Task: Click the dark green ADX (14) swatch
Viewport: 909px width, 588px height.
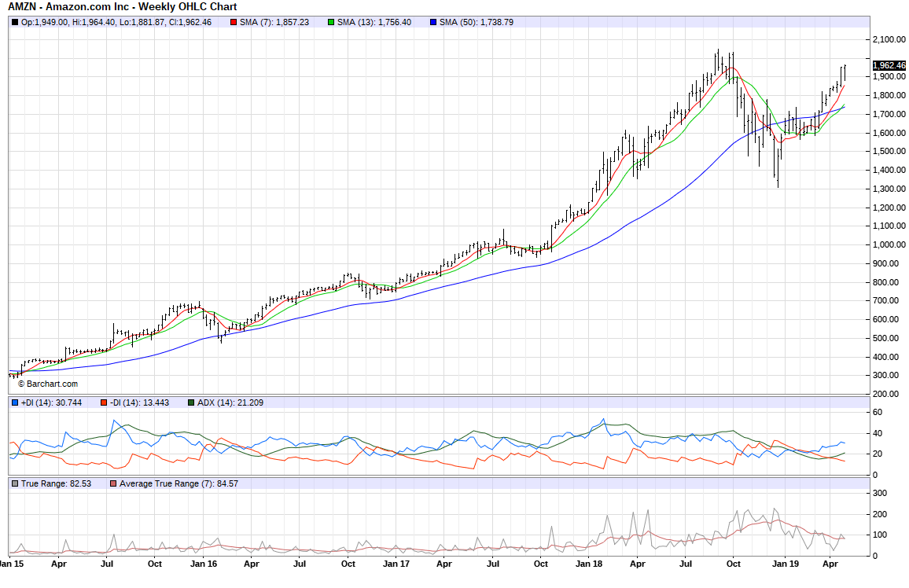Action: pos(191,402)
